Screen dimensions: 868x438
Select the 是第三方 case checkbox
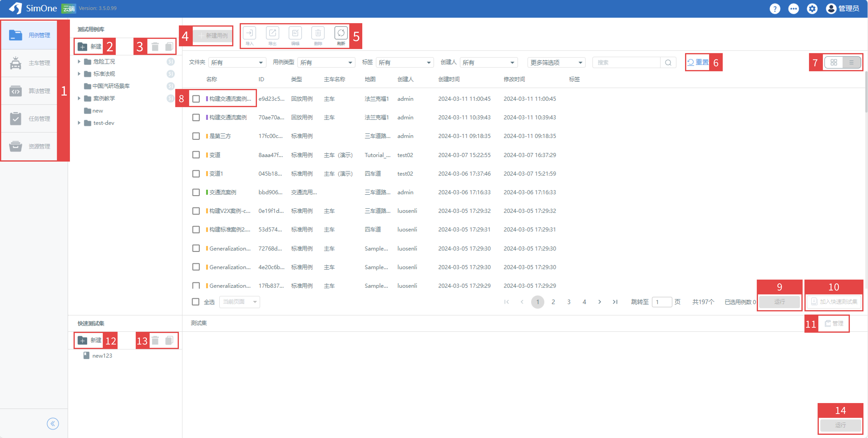click(x=196, y=136)
